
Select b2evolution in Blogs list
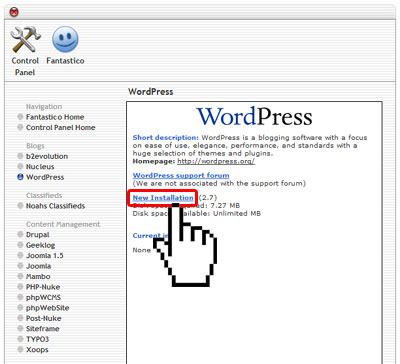(x=47, y=156)
